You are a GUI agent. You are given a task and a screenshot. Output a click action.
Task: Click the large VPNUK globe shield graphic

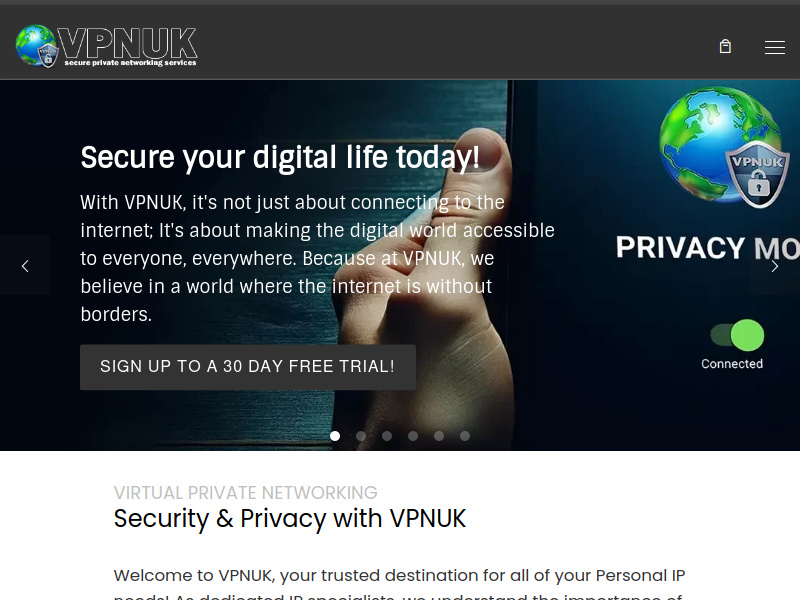pyautogui.click(x=723, y=147)
